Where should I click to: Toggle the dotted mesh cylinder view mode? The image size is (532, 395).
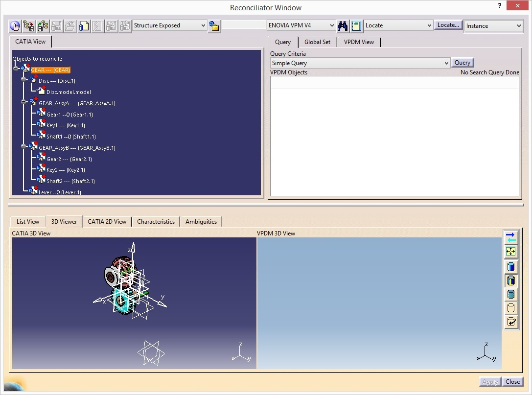click(510, 294)
